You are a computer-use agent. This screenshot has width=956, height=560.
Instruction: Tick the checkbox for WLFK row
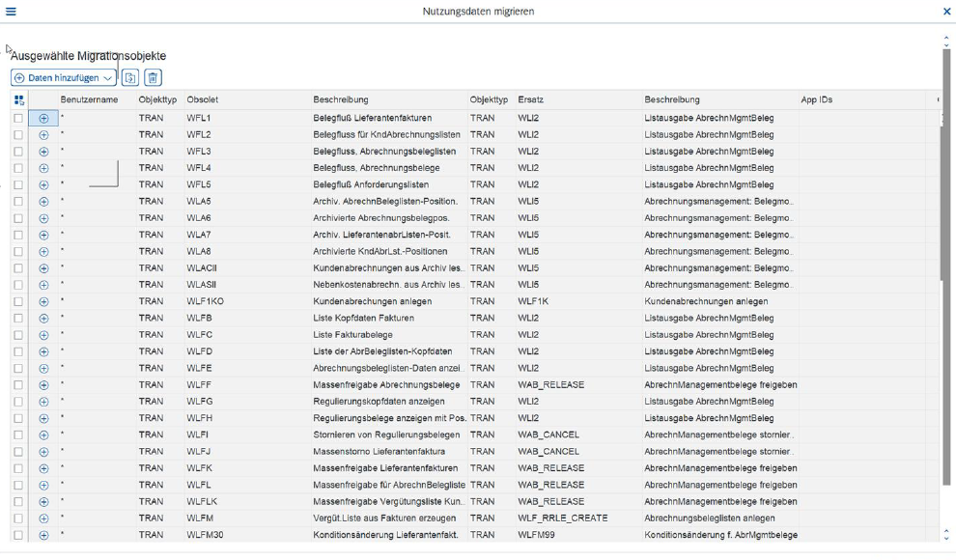(18, 468)
